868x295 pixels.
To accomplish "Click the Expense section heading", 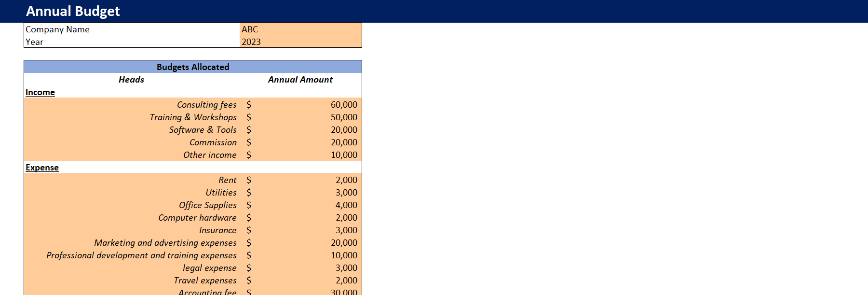I will 42,168.
